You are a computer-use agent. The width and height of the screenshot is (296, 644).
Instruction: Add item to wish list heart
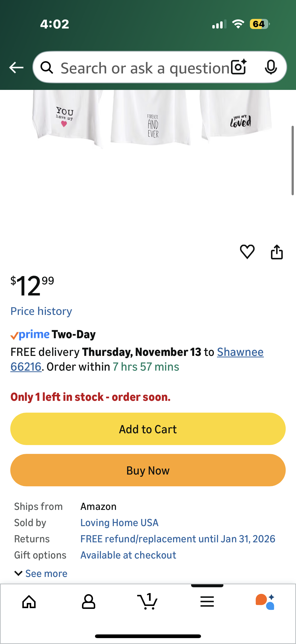point(247,252)
